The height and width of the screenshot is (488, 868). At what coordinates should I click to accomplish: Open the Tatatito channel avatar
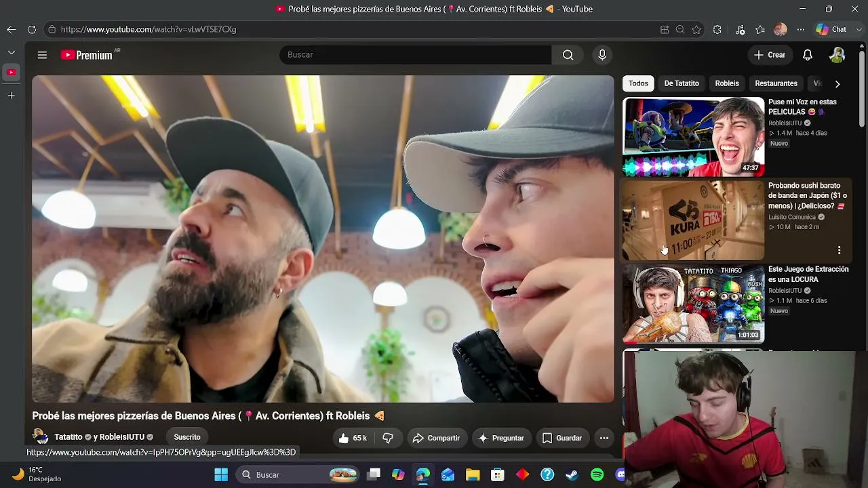(40, 437)
